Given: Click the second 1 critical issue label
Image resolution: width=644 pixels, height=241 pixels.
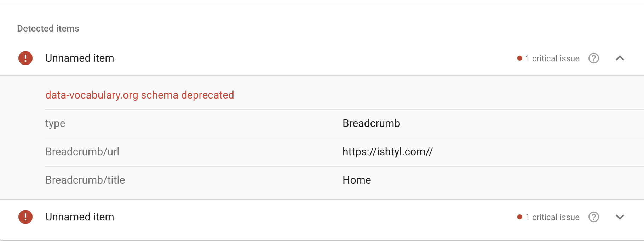Looking at the screenshot, I should [x=552, y=217].
